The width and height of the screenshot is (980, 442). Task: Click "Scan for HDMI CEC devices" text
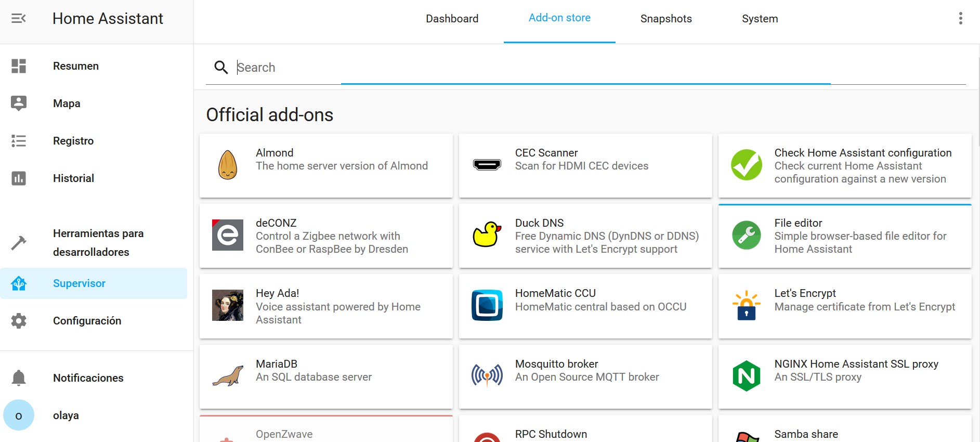click(x=582, y=166)
